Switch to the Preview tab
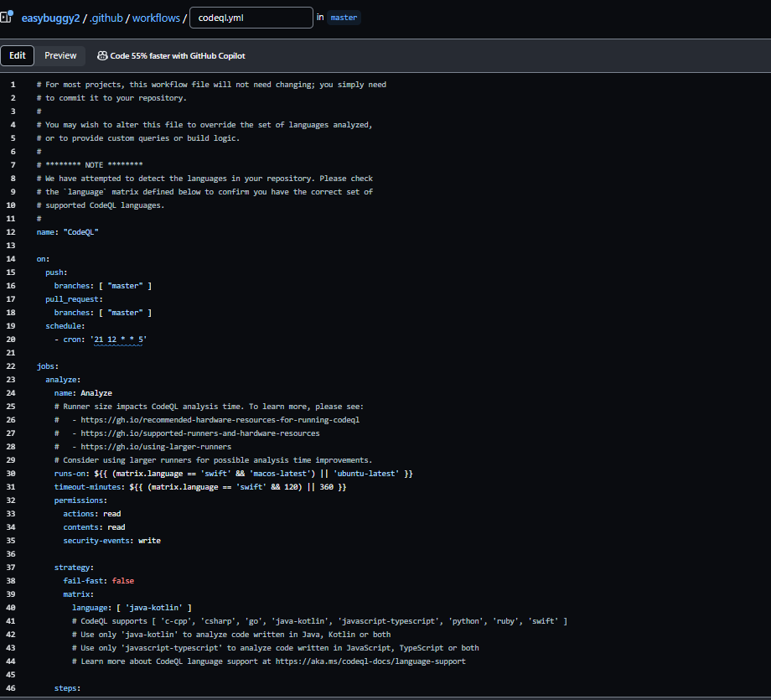771x700 pixels. (60, 56)
